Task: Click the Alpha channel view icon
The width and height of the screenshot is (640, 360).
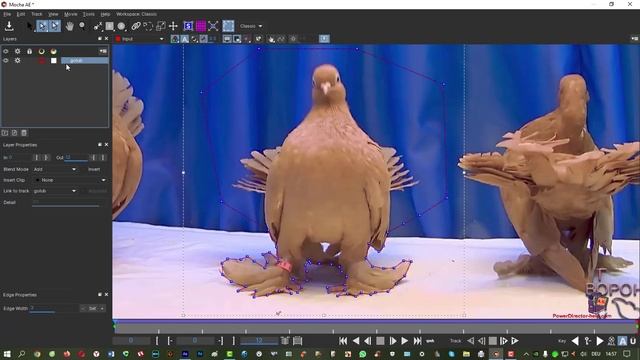Action: [x=185, y=39]
